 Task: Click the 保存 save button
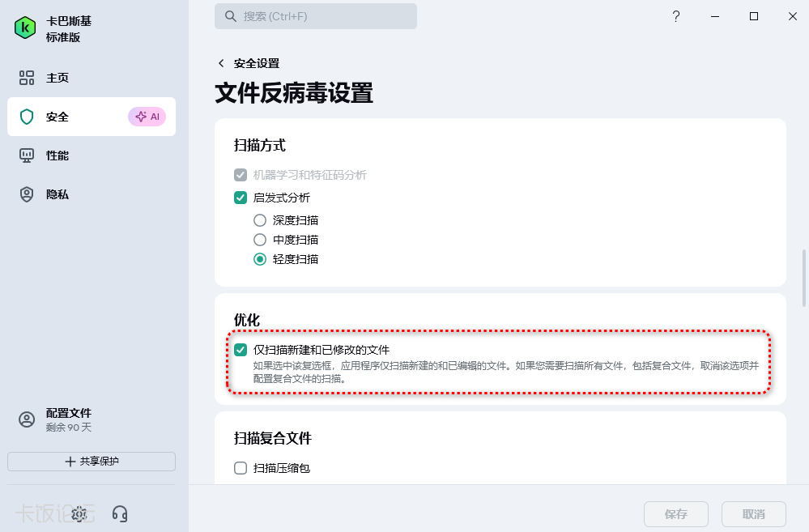tap(676, 514)
